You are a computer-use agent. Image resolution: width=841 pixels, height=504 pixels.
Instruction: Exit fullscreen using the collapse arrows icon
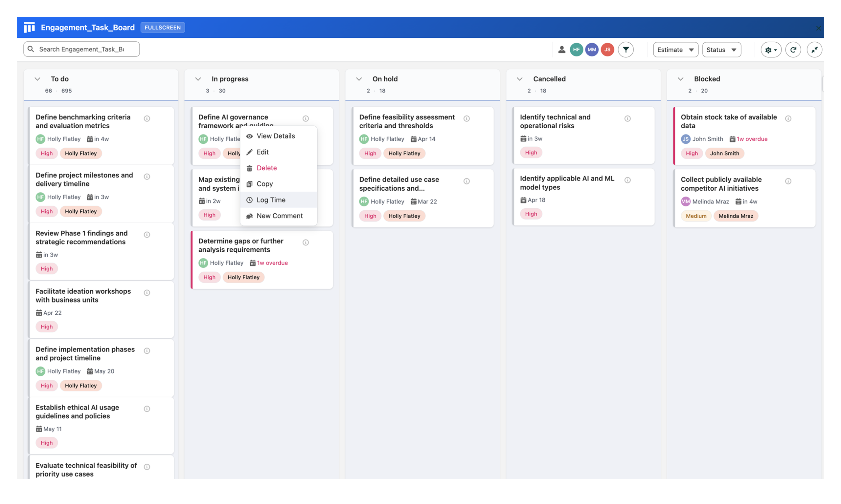(814, 50)
